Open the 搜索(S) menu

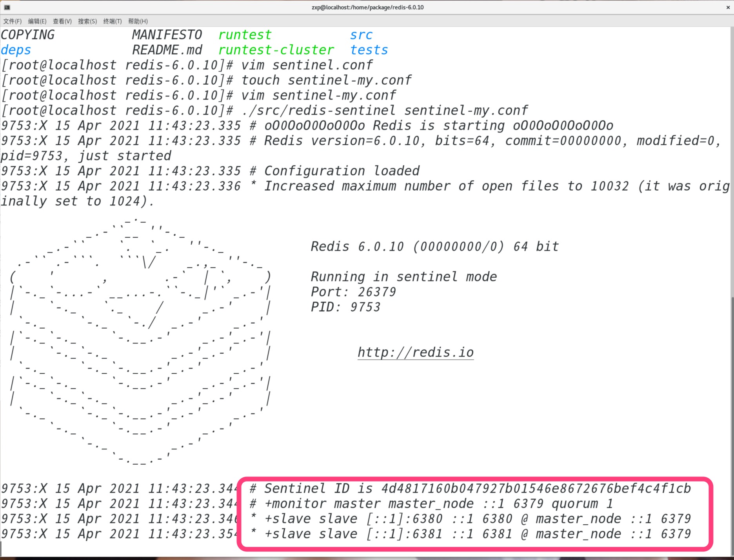point(87,21)
